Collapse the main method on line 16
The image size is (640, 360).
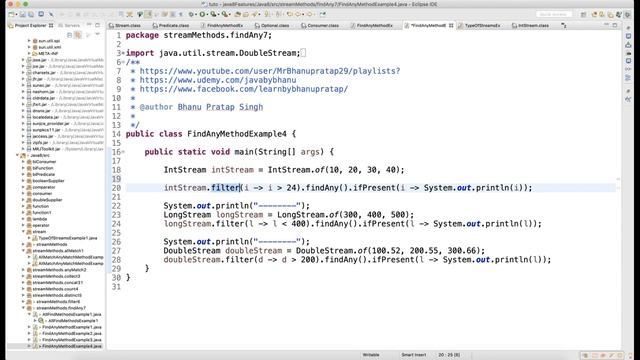tap(123, 152)
